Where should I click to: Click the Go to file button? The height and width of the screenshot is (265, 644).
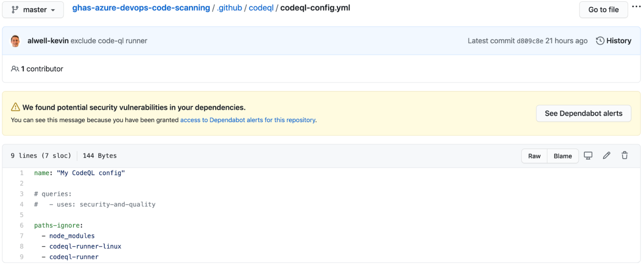tap(603, 10)
